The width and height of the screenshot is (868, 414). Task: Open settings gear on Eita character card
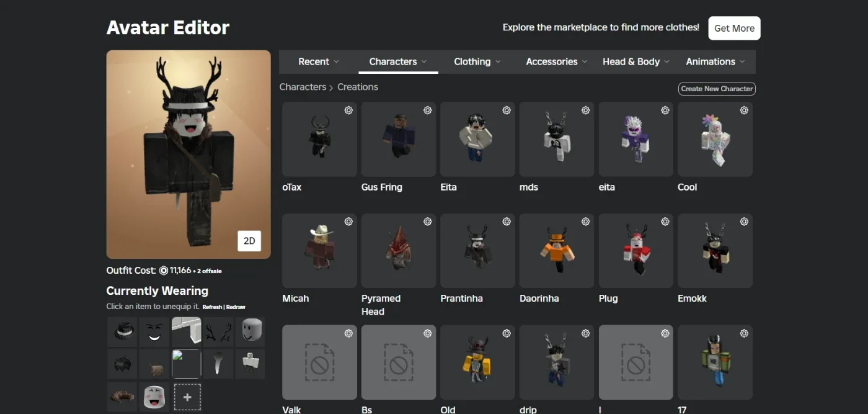point(507,110)
